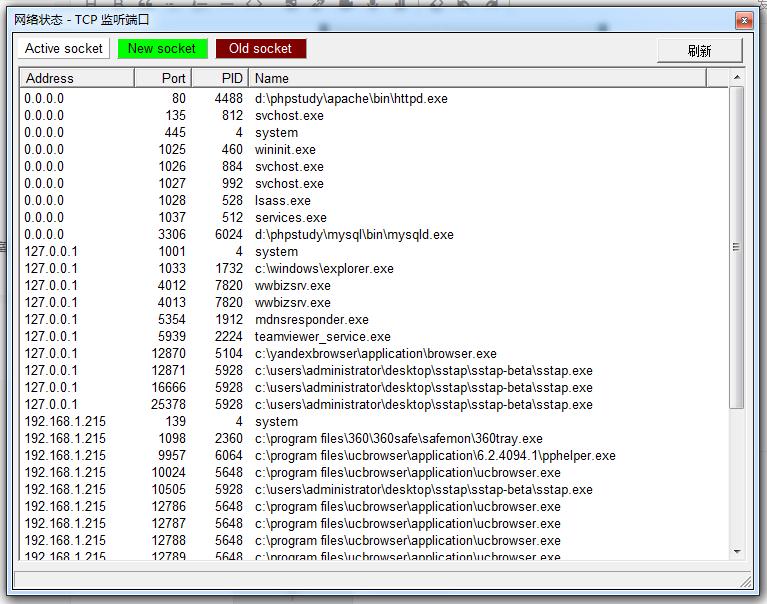This screenshot has height=604, width=767.
Task: Select the pphelper.exe row
Action: 374,455
